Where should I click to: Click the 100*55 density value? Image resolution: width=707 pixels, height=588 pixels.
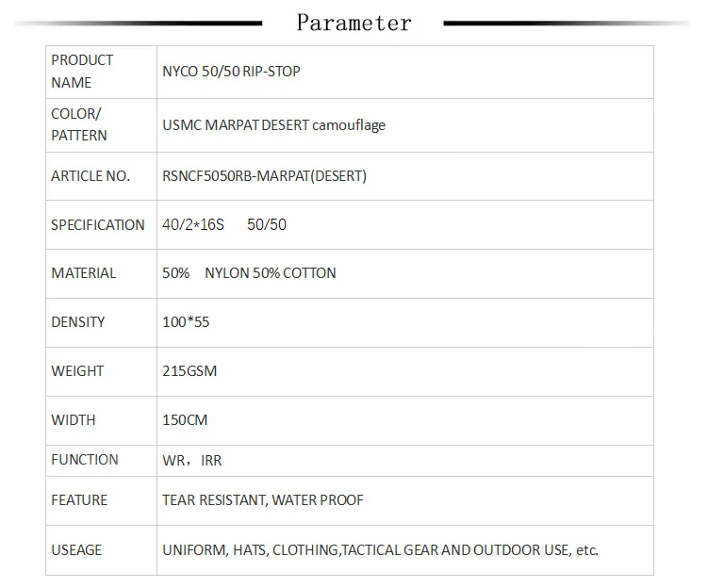pos(186,322)
